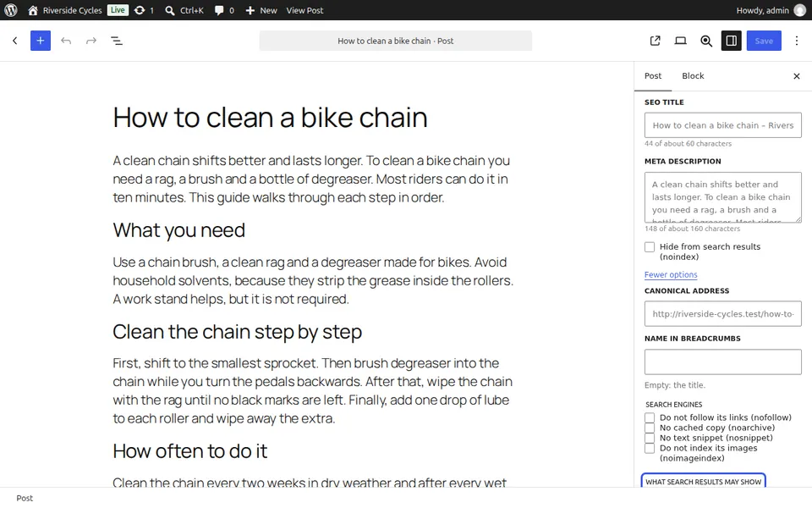Screen dimensions: 812x508
Task: Open the editor options three-dot menu
Action: click(x=797, y=41)
